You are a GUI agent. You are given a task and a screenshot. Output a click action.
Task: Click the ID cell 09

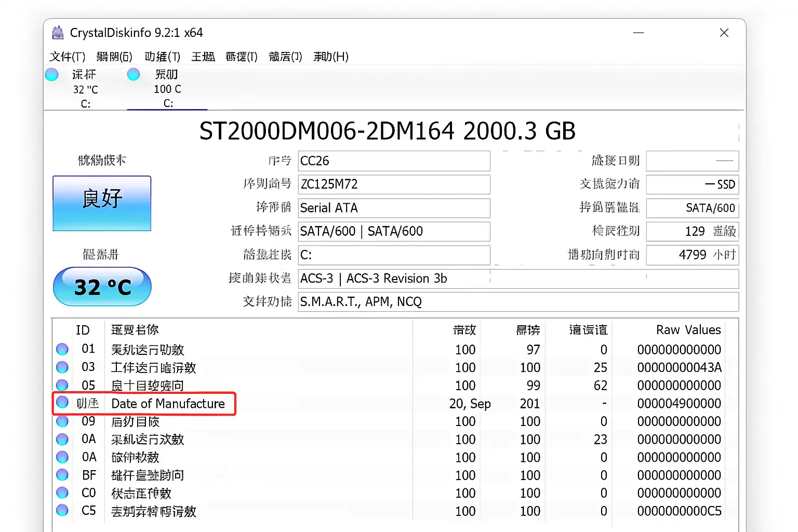(x=88, y=421)
